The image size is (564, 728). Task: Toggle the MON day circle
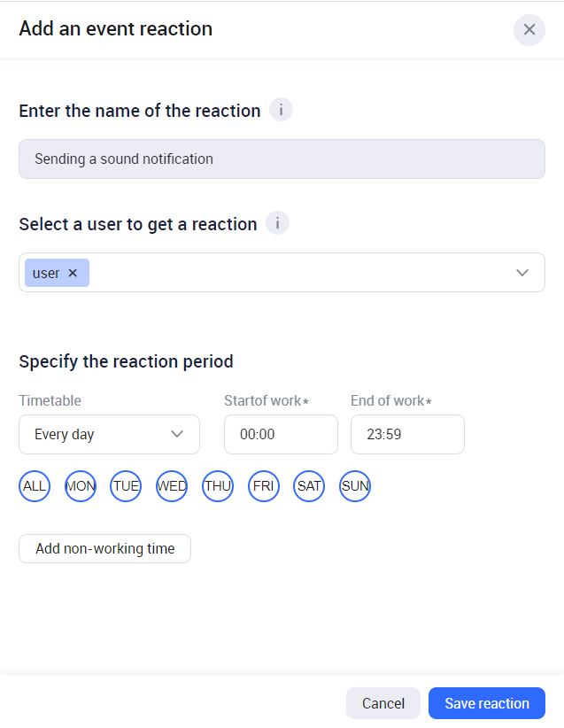81,486
